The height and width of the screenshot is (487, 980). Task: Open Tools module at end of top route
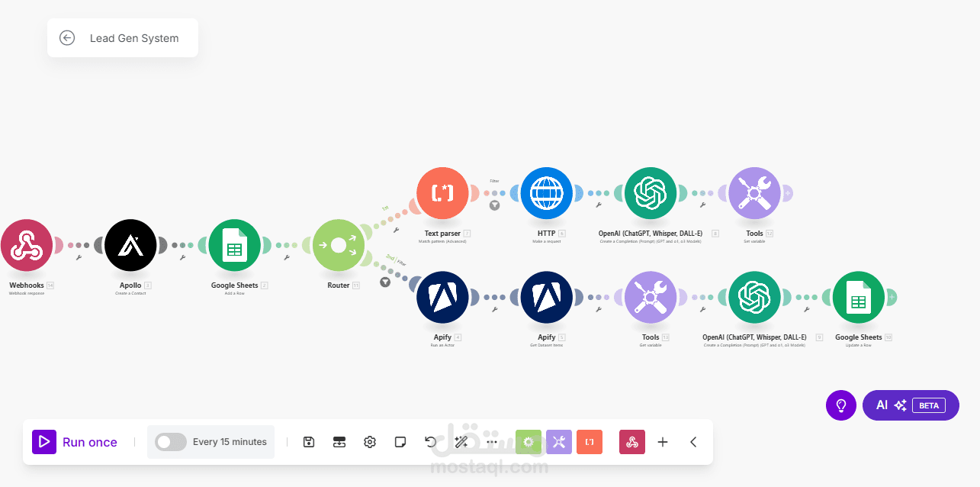[x=754, y=193]
